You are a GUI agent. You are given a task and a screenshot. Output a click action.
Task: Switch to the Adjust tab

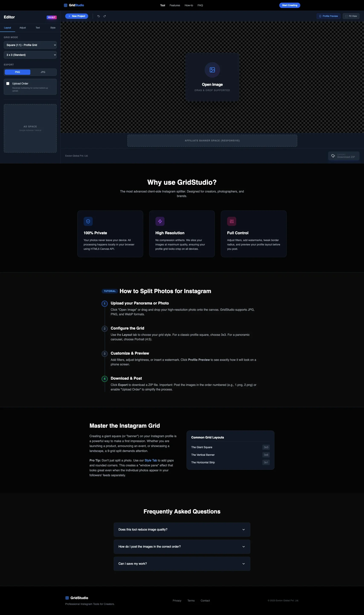23,28
